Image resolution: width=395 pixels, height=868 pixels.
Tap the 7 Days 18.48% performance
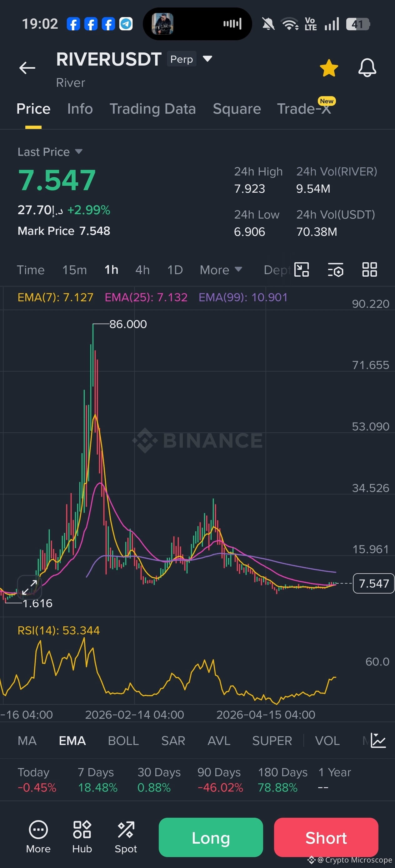point(98,780)
